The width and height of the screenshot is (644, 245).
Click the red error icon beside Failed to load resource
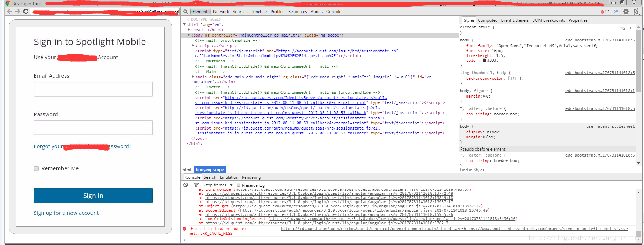[184, 229]
